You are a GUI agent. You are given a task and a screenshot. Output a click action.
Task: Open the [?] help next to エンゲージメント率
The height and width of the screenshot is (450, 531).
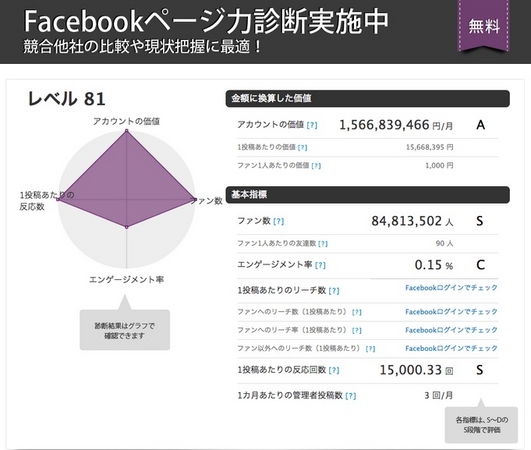[x=320, y=265]
